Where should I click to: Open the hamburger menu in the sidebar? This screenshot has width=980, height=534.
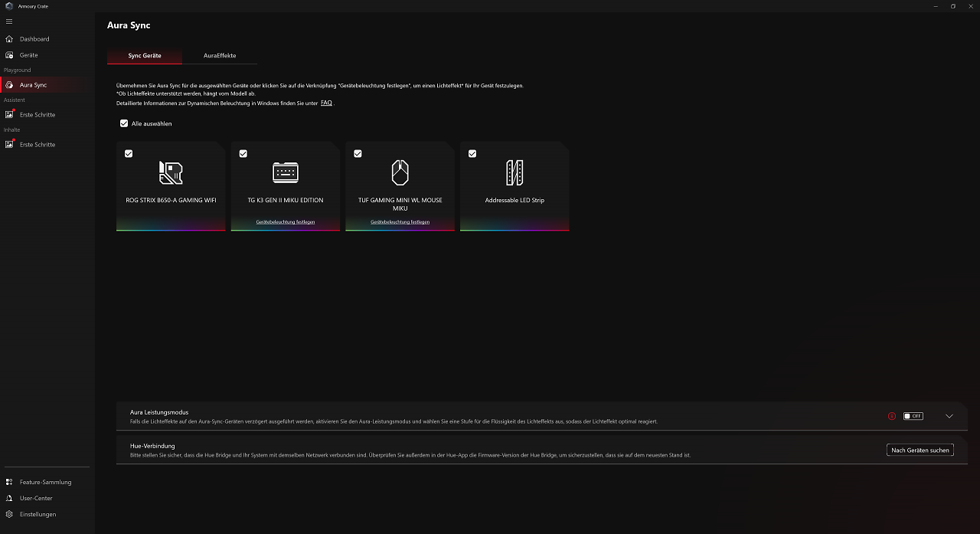(x=9, y=21)
